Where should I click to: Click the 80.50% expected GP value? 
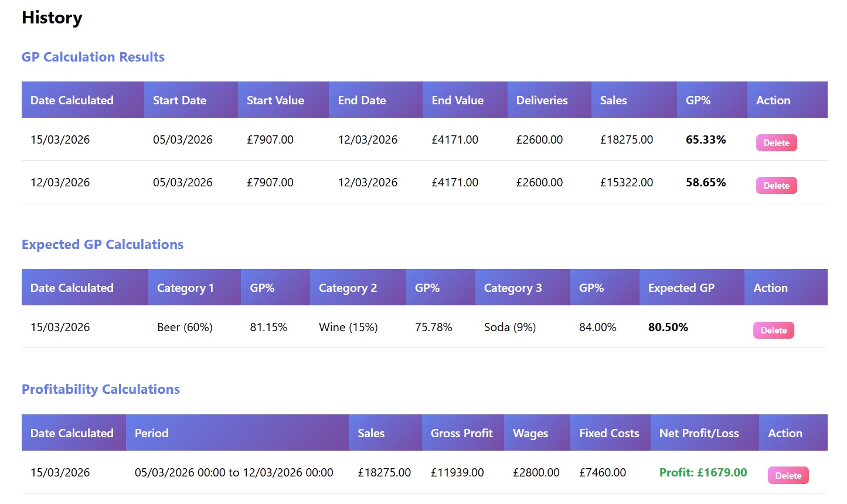[668, 327]
